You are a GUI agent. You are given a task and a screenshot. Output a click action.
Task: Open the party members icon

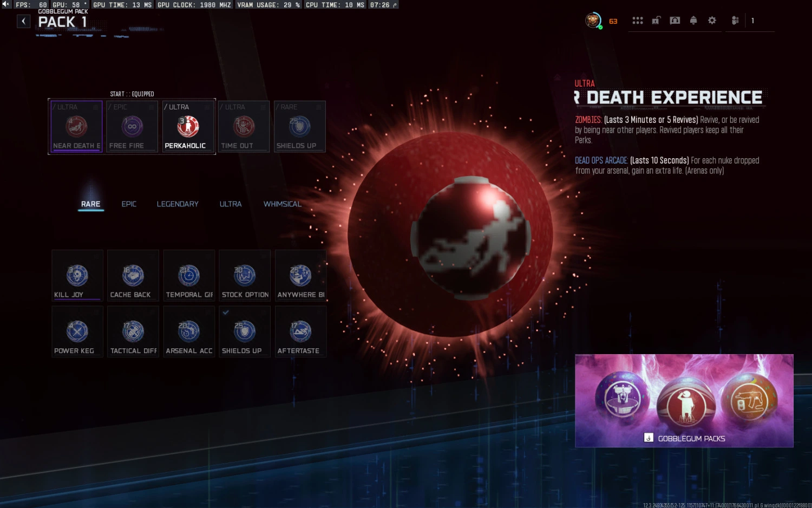click(735, 21)
